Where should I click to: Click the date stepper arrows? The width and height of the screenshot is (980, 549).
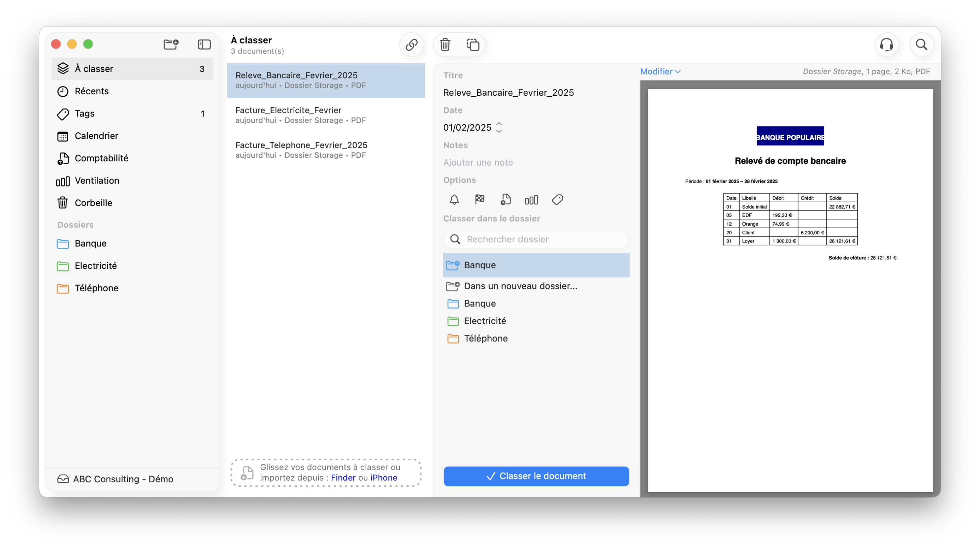(x=499, y=127)
